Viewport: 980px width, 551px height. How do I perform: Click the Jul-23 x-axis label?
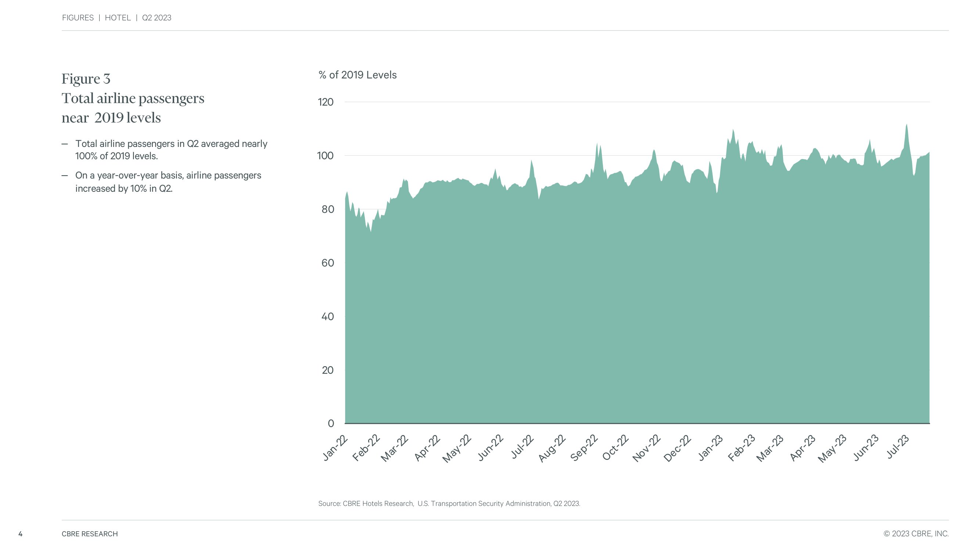(x=898, y=447)
